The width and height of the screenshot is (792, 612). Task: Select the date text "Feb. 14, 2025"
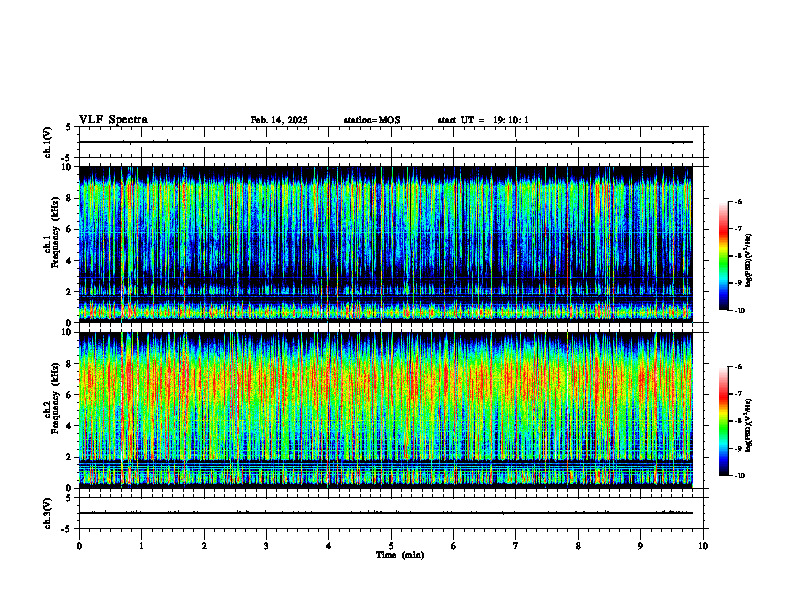[279, 120]
